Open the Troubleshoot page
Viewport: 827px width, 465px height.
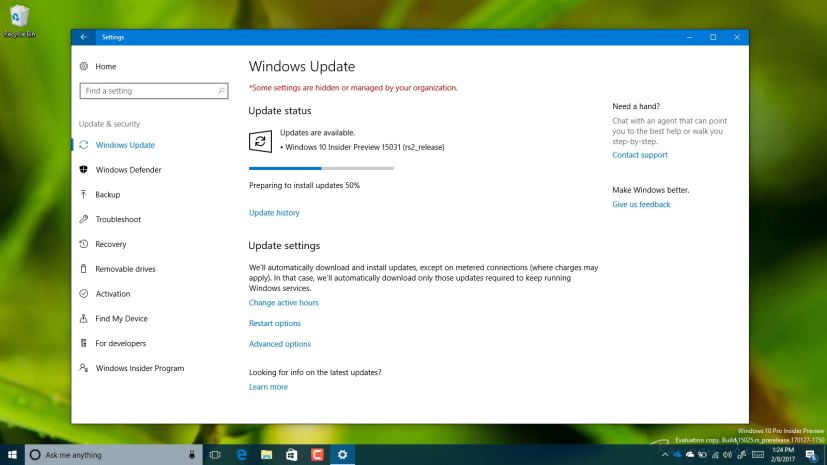pyautogui.click(x=118, y=219)
